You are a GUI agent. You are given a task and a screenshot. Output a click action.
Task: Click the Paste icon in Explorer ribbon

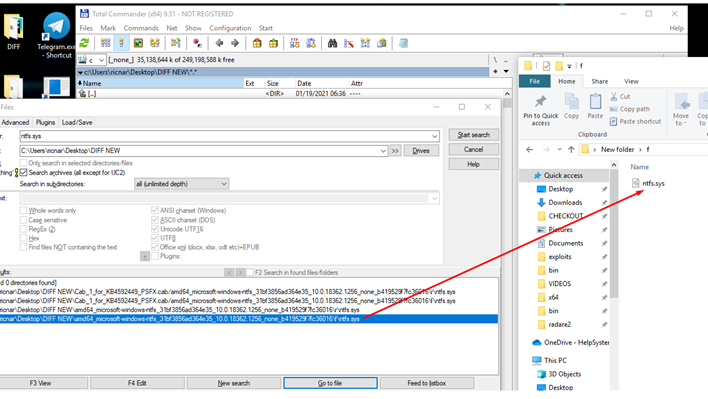pos(595,107)
